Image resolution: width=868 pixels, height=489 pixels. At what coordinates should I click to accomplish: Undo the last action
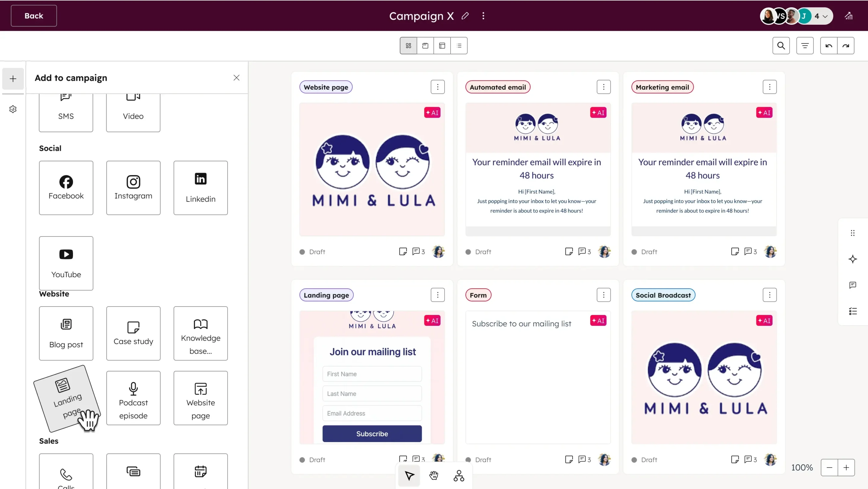point(828,45)
